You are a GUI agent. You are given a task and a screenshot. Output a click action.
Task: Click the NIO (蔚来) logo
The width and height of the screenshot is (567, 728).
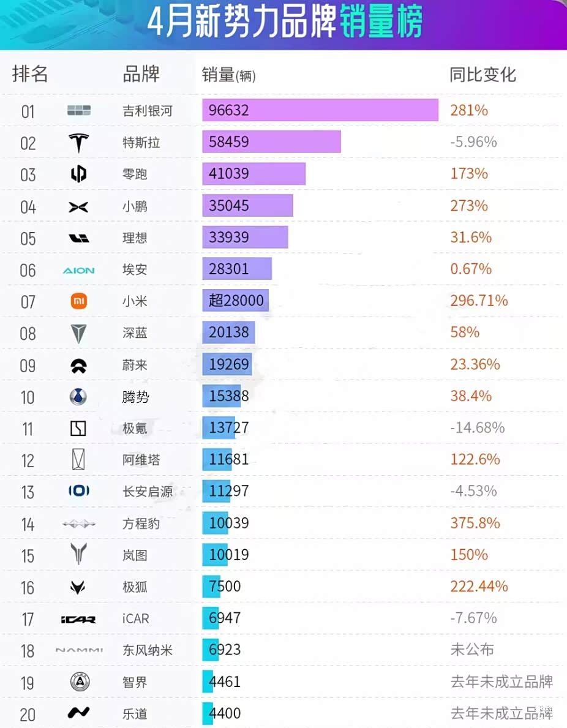pyautogui.click(x=78, y=366)
